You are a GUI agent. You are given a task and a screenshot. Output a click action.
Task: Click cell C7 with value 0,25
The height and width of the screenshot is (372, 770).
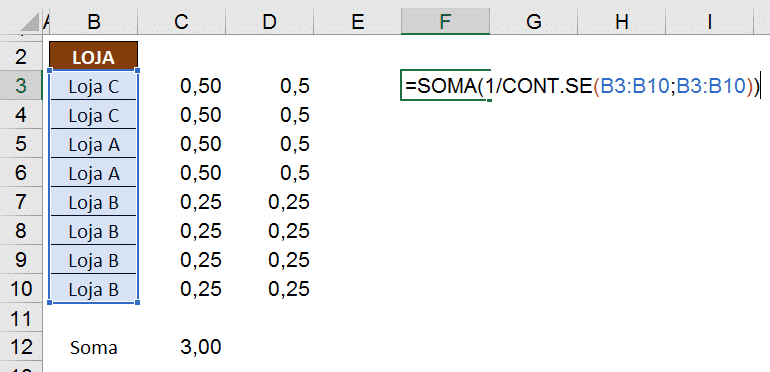click(x=182, y=202)
